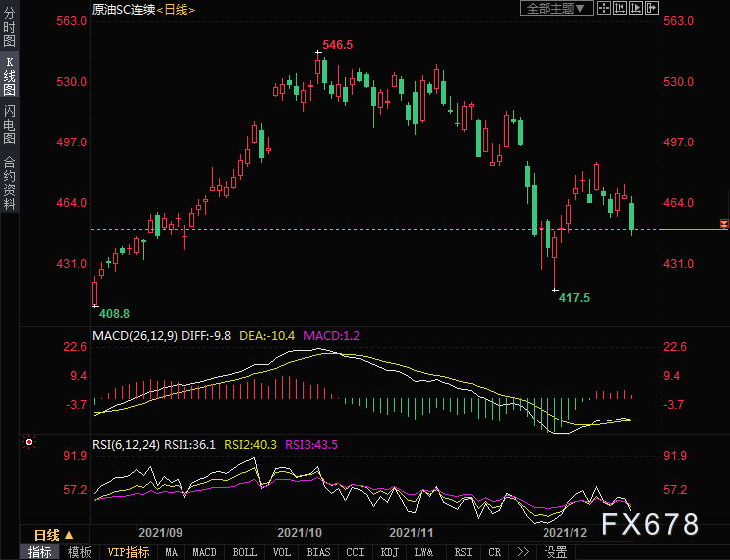Click the MACD:1.2 value
Viewport: 730px width, 560px height.
[331, 336]
